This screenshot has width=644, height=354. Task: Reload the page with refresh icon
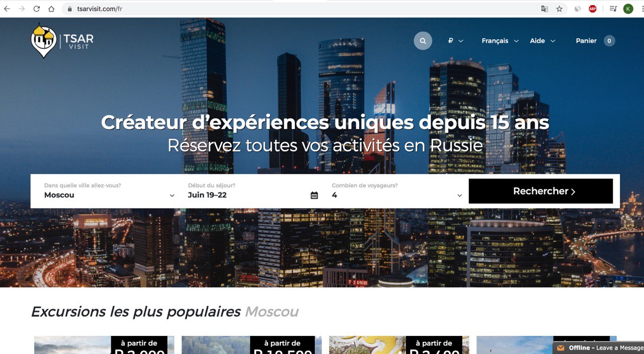(37, 9)
